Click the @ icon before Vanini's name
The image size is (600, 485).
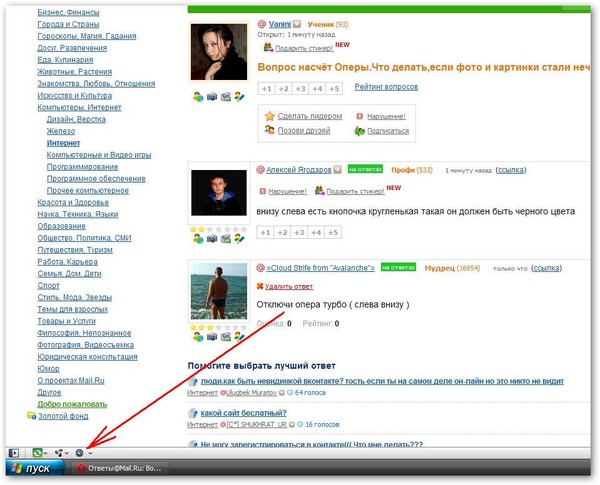pyautogui.click(x=262, y=24)
